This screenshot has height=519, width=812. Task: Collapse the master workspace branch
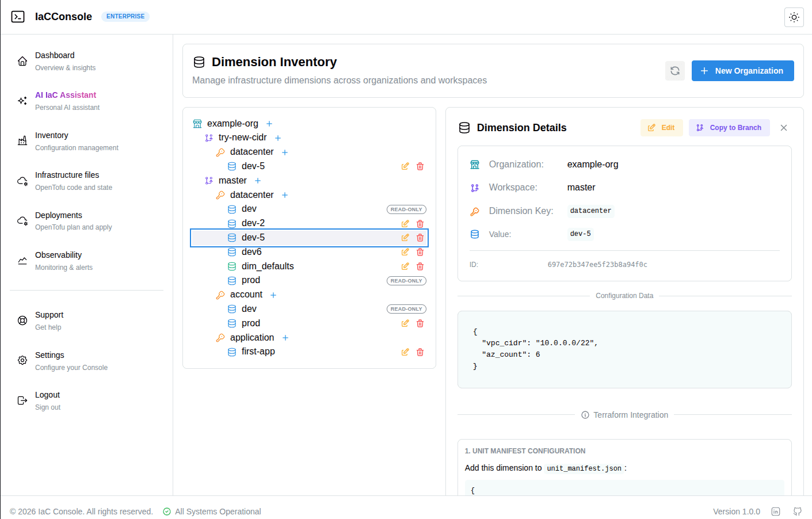point(232,181)
